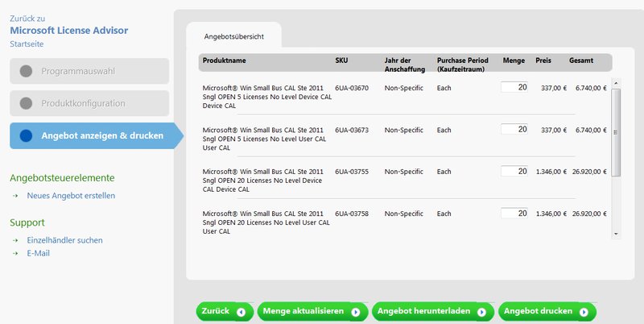
Task: Click the gray circle icon beside Produktkonfiguration
Action: click(26, 103)
